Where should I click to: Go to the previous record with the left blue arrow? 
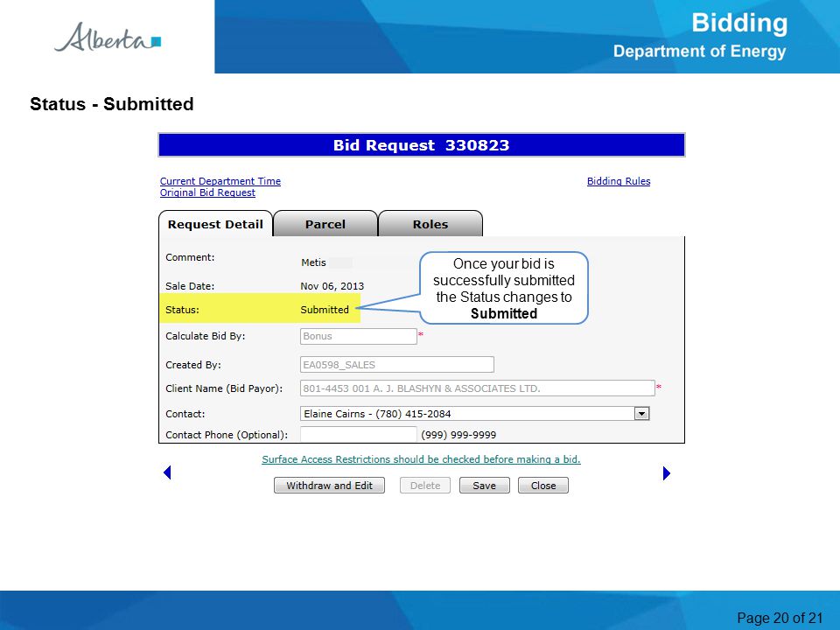(x=167, y=472)
